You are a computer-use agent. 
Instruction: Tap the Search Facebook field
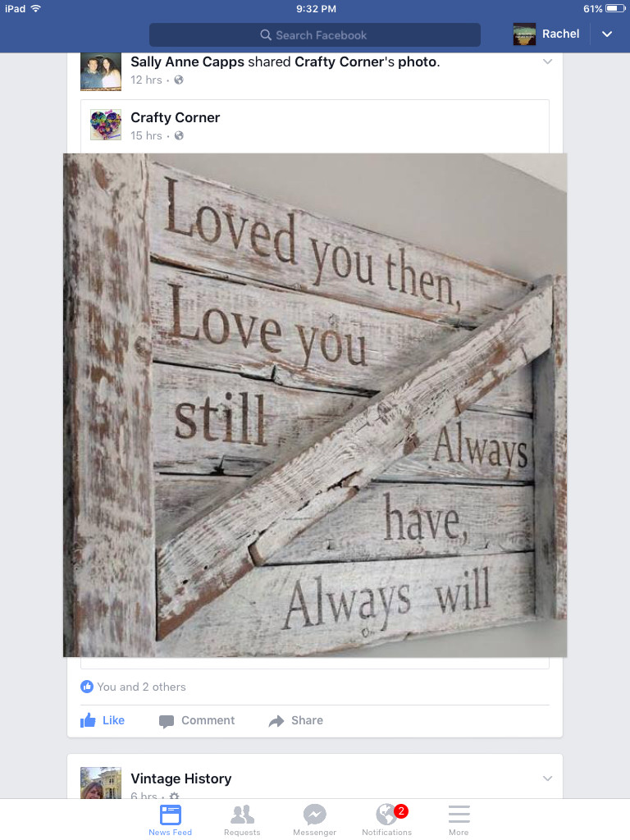314,34
